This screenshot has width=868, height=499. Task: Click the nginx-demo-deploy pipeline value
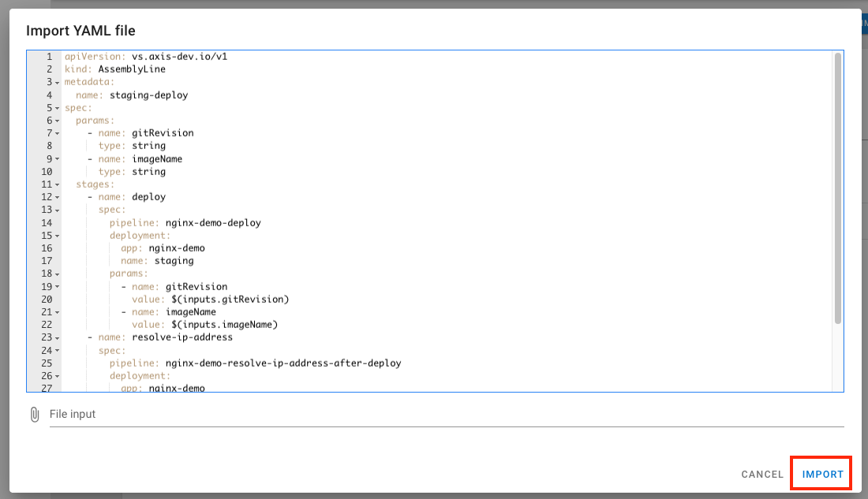(219, 223)
